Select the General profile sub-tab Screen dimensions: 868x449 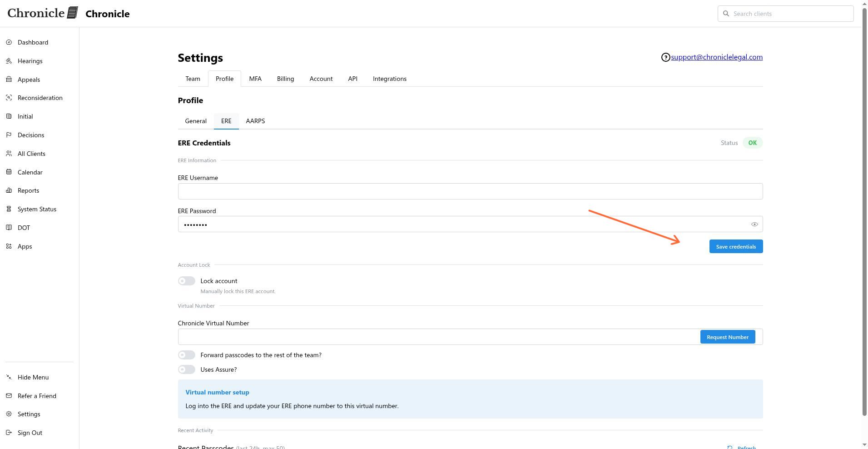pyautogui.click(x=196, y=121)
